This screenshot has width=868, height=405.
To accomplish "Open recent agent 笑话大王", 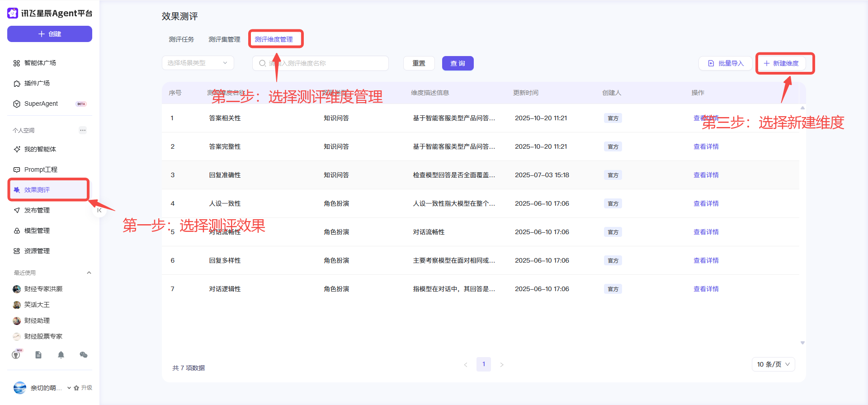I will point(37,305).
